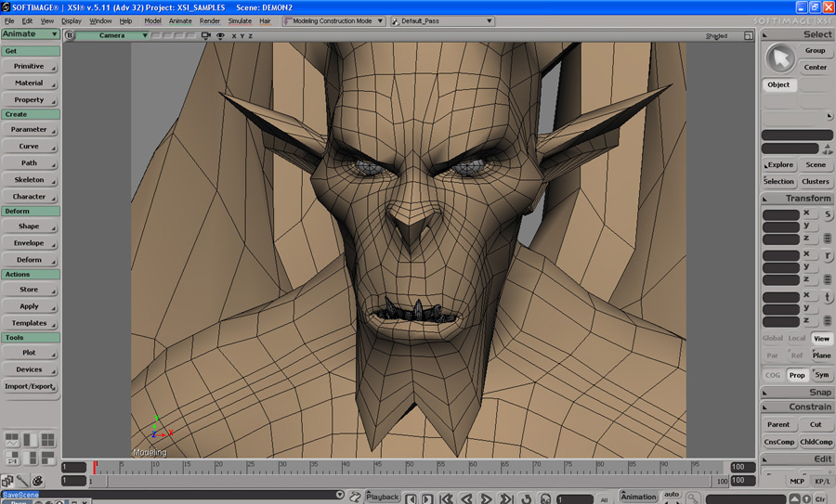Switch to the layout with left stacked panes
Viewport: 836px width, 504px height.
tap(12, 458)
